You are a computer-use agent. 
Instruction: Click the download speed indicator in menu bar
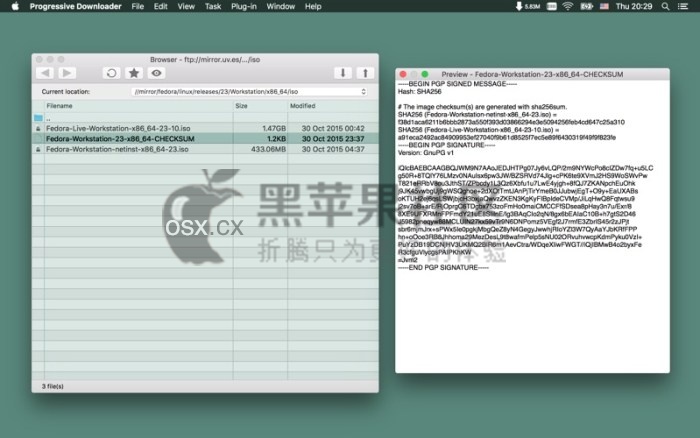pos(528,6)
